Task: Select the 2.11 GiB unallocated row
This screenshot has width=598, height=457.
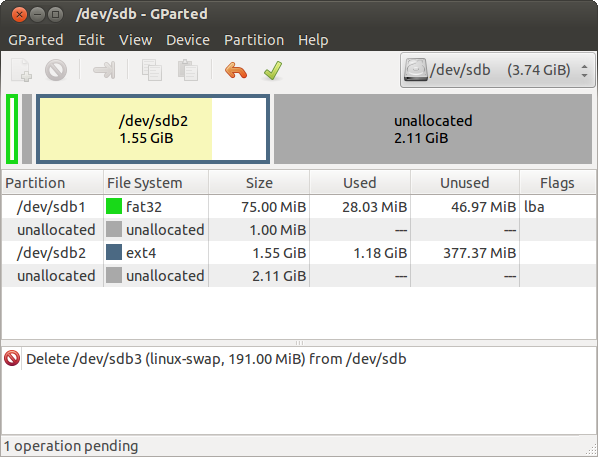Action: [299, 276]
